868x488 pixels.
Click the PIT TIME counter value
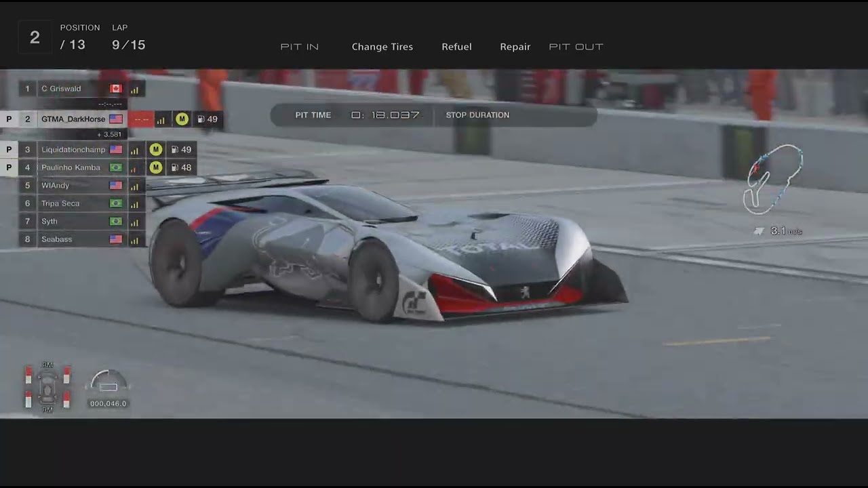[x=386, y=115]
